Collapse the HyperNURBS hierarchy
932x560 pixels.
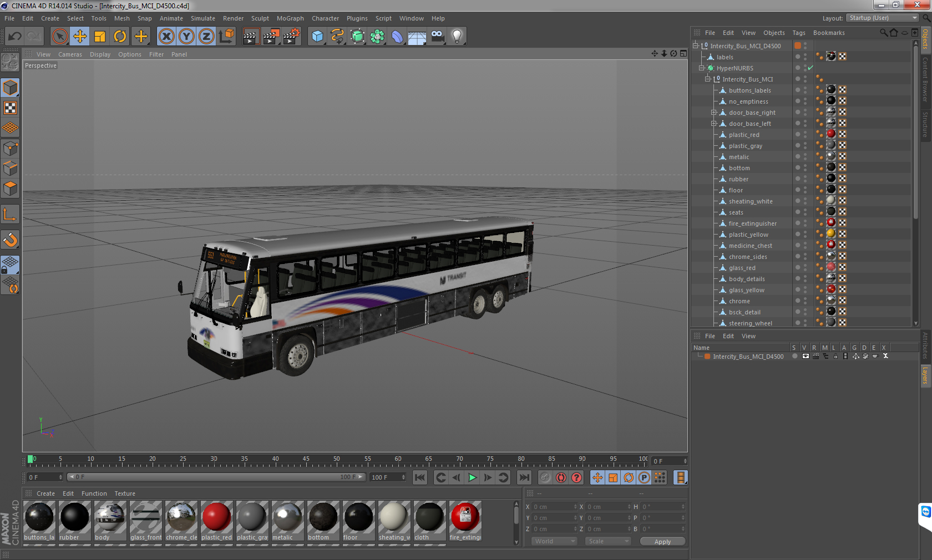[x=702, y=68]
